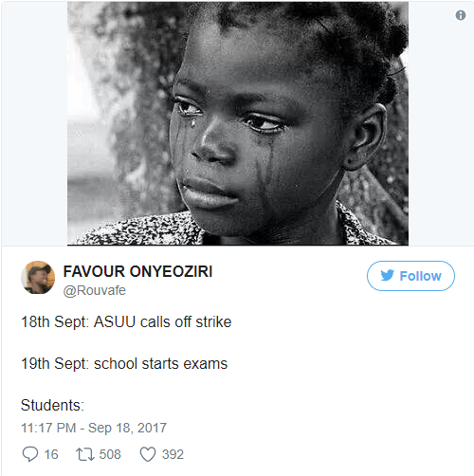Follow FAVOUR ONYEOZIRI
Viewport: 474px width, 476px height.
tap(410, 276)
